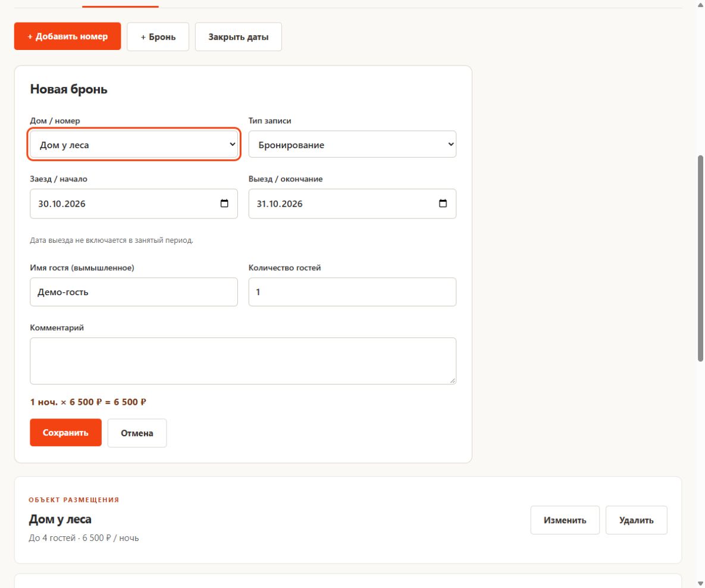The height and width of the screenshot is (588, 705).
Task: Focus the Выезд / окончание date field
Action: (352, 204)
